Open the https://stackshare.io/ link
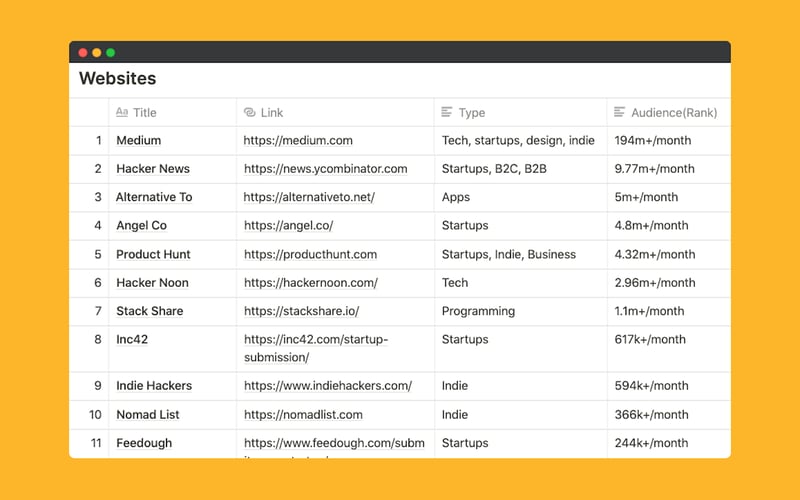 click(302, 311)
